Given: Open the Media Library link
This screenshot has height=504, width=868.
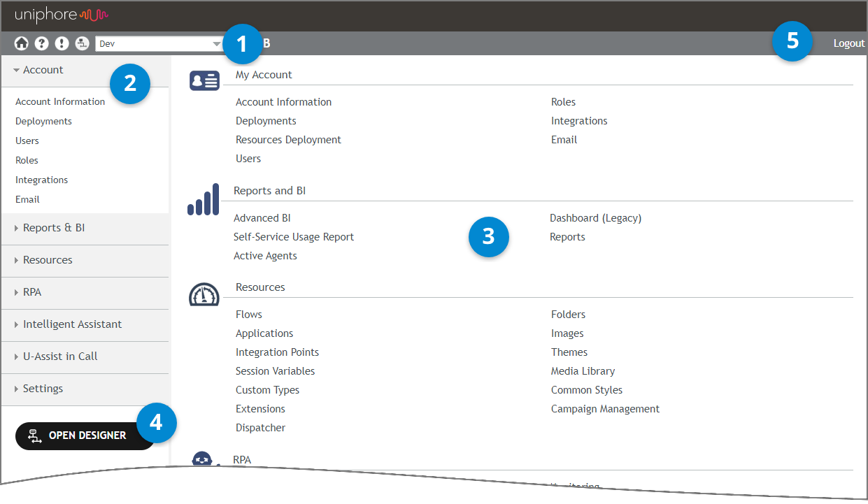Looking at the screenshot, I should point(583,371).
